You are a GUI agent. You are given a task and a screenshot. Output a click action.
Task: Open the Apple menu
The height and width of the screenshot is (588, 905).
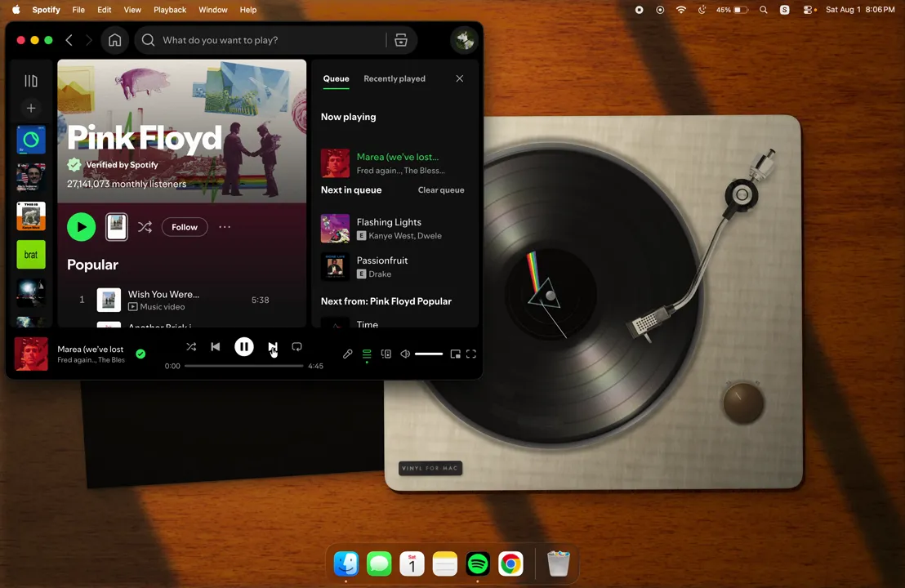tap(16, 10)
